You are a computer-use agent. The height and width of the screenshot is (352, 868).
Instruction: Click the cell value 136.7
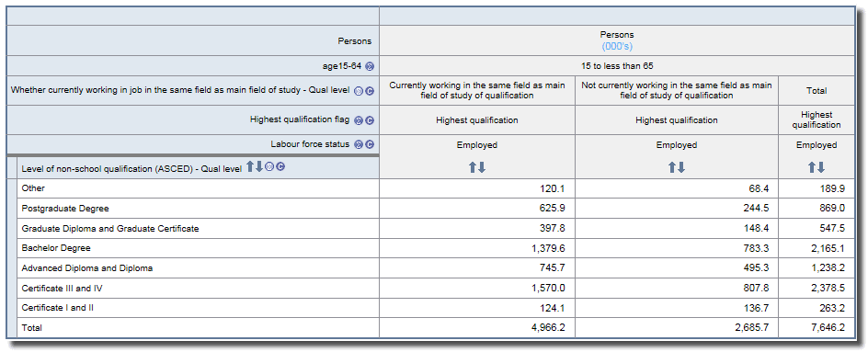click(x=756, y=308)
